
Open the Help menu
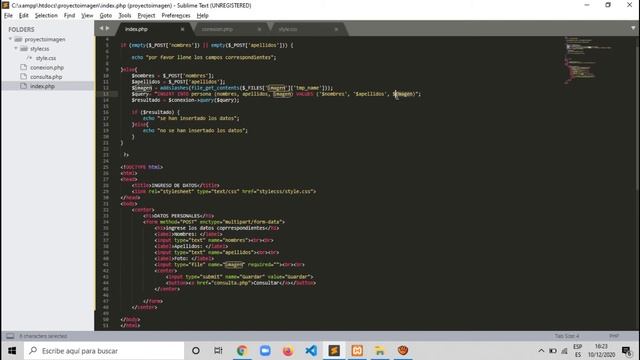202,16
